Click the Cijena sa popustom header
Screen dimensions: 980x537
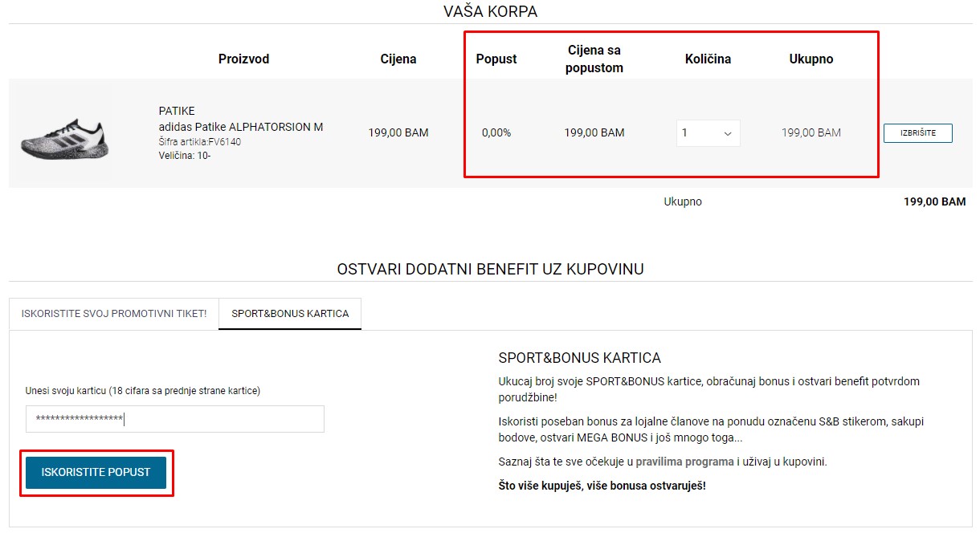tap(594, 59)
